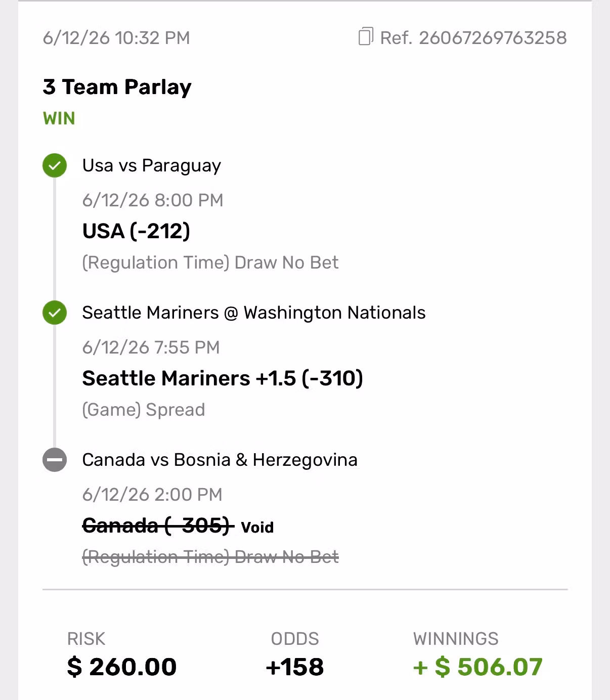
Task: Open the 3 Team Parlay heading
Action: [x=117, y=87]
